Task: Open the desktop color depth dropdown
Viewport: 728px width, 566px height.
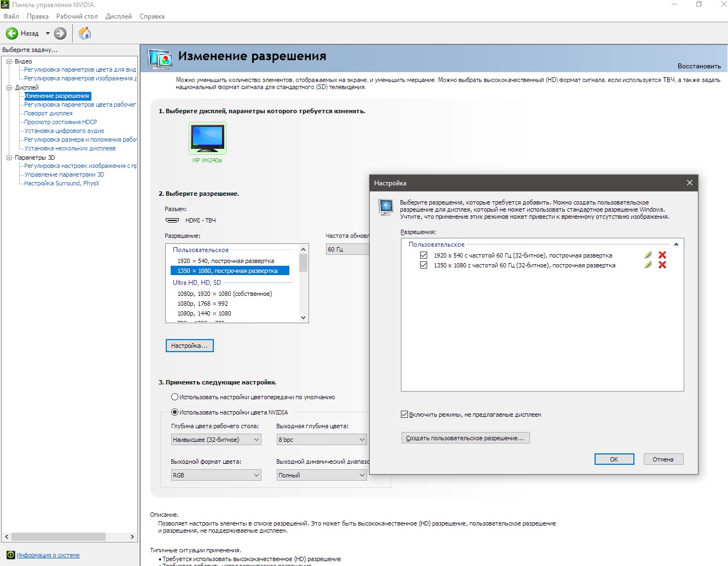Action: click(x=217, y=440)
